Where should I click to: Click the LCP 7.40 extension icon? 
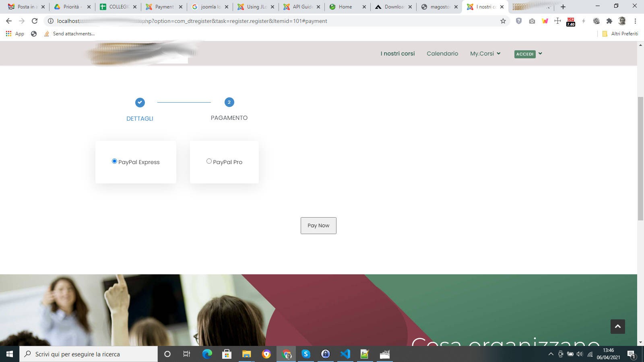571,22
